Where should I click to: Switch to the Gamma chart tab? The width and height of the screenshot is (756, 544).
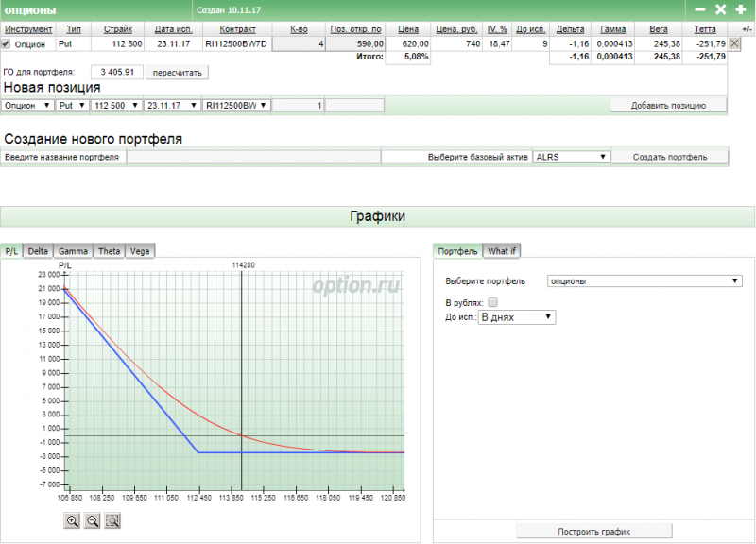click(x=73, y=251)
